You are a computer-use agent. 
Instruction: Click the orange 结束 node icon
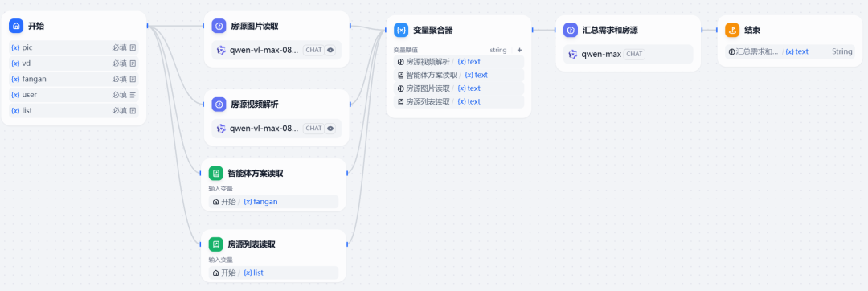[732, 30]
